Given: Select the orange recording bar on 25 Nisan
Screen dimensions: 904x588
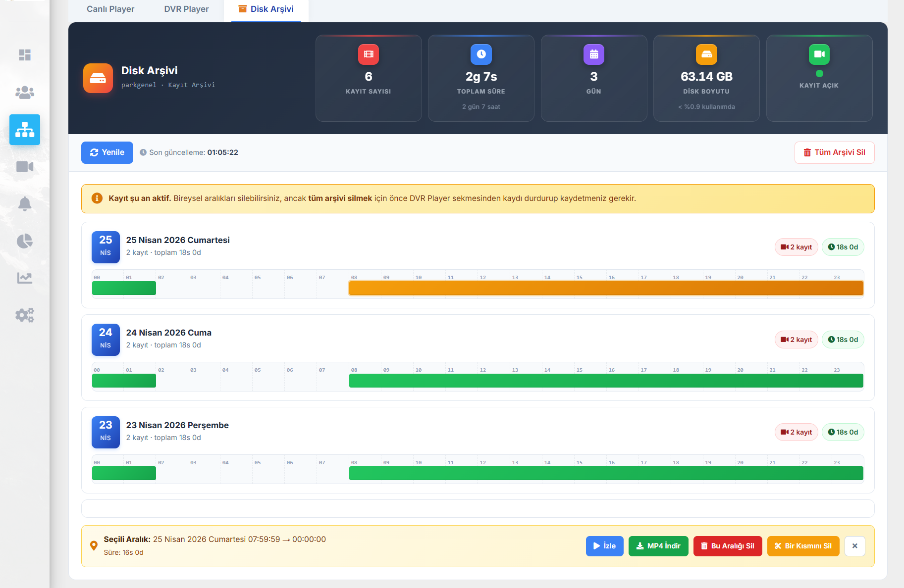Looking at the screenshot, I should [606, 288].
